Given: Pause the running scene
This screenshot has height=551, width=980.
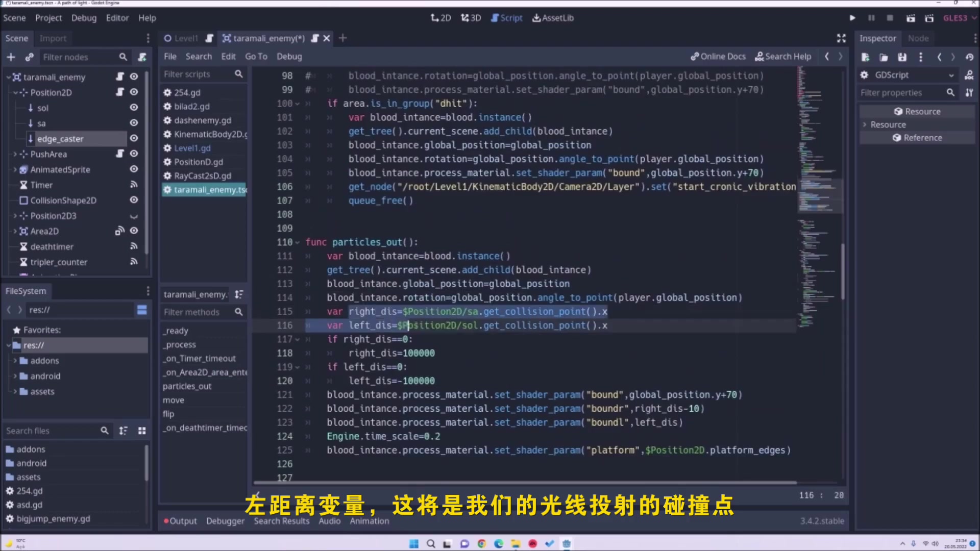Looking at the screenshot, I should (x=871, y=18).
